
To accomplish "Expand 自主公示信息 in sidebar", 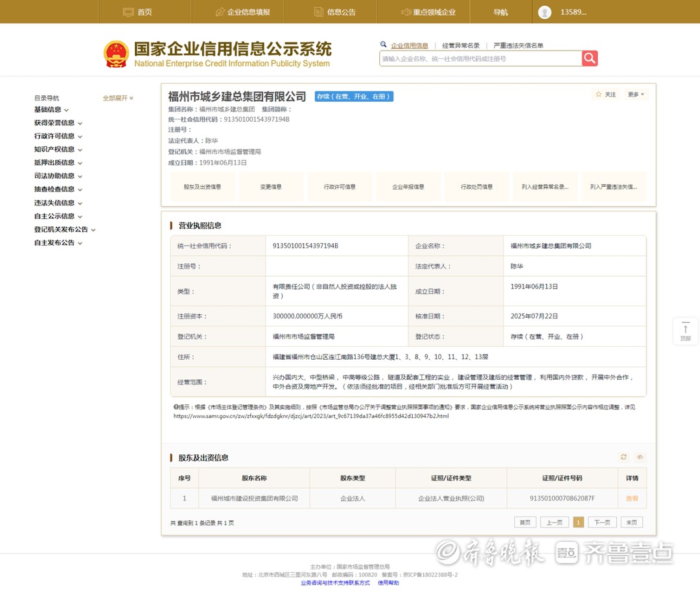I will click(58, 216).
